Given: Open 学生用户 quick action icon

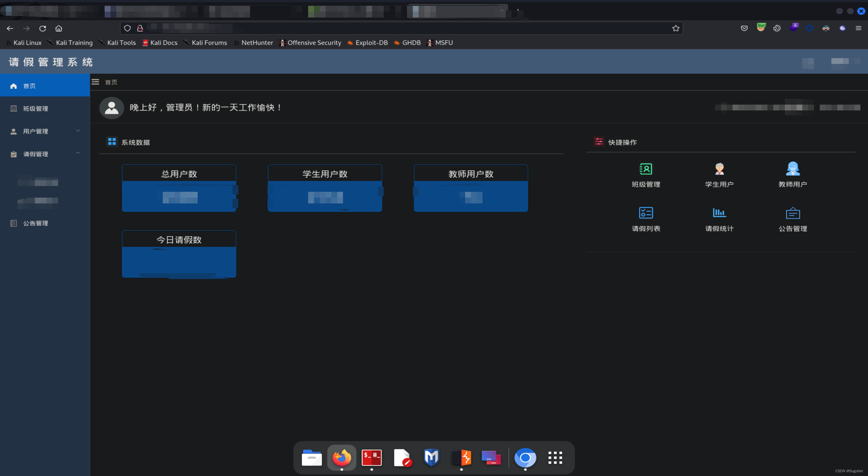Looking at the screenshot, I should (x=719, y=169).
